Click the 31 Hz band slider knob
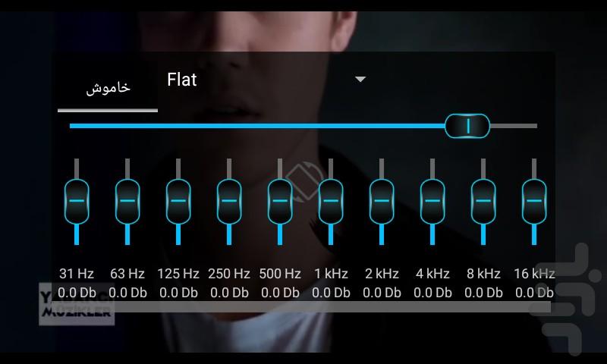The width and height of the screenshot is (607, 364). pyautogui.click(x=77, y=201)
